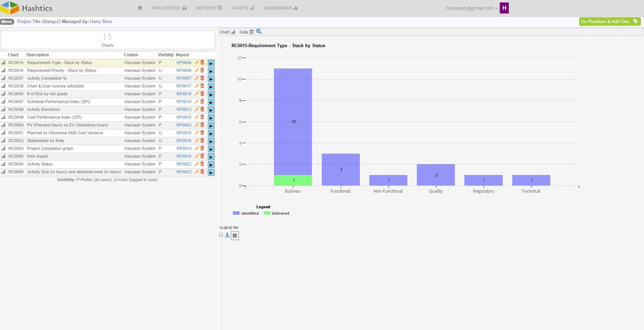Expand the hassaanb@gmail.com account dropdown

tap(472, 8)
